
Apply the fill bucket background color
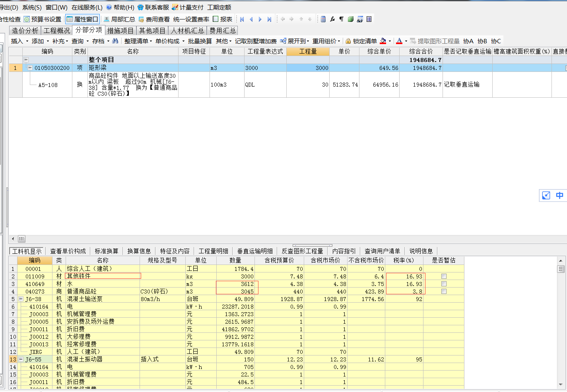(383, 41)
